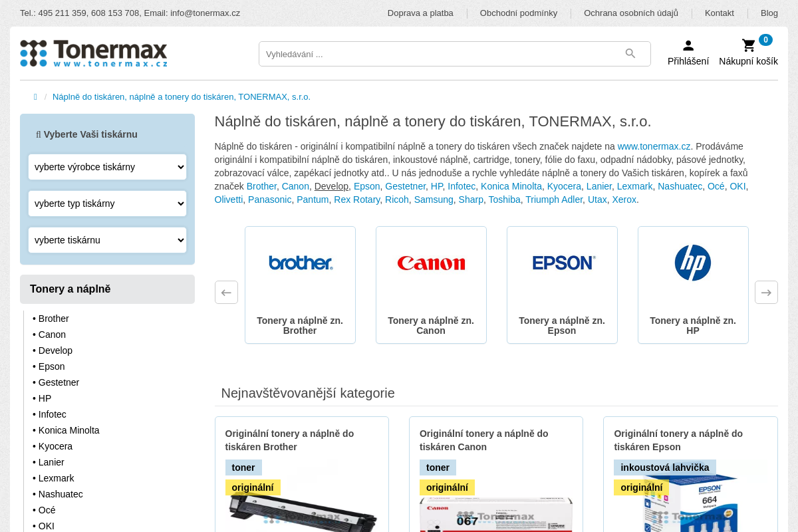Click the 'inkoustová lahvička' tag

coord(665,467)
